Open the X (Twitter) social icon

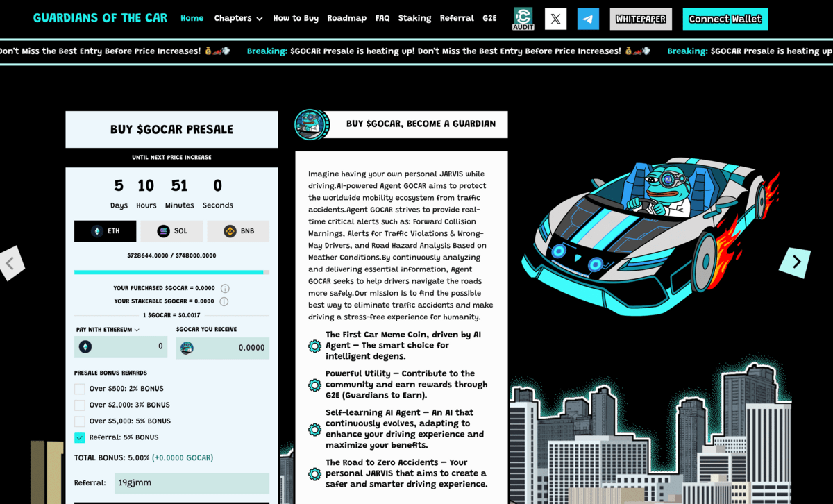click(x=555, y=19)
